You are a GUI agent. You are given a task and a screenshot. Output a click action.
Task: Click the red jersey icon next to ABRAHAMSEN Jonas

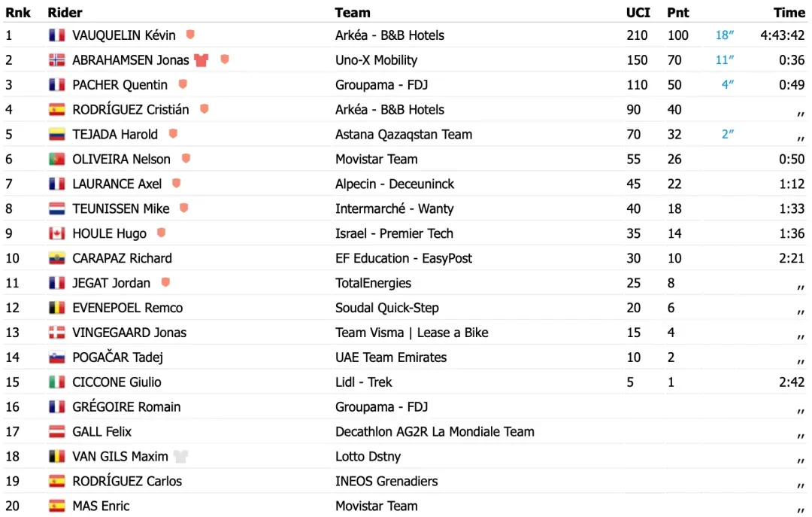(201, 60)
